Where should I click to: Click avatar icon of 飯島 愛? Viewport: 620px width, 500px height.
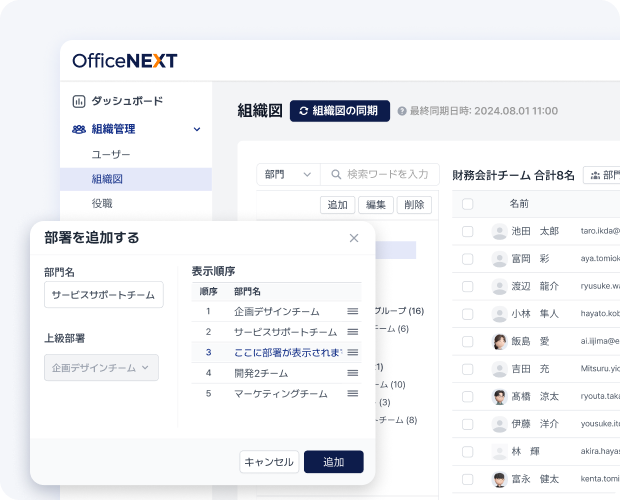(x=499, y=341)
